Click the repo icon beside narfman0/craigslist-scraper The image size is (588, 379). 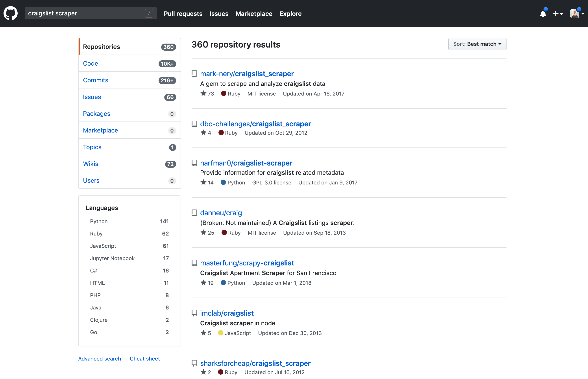tap(194, 163)
